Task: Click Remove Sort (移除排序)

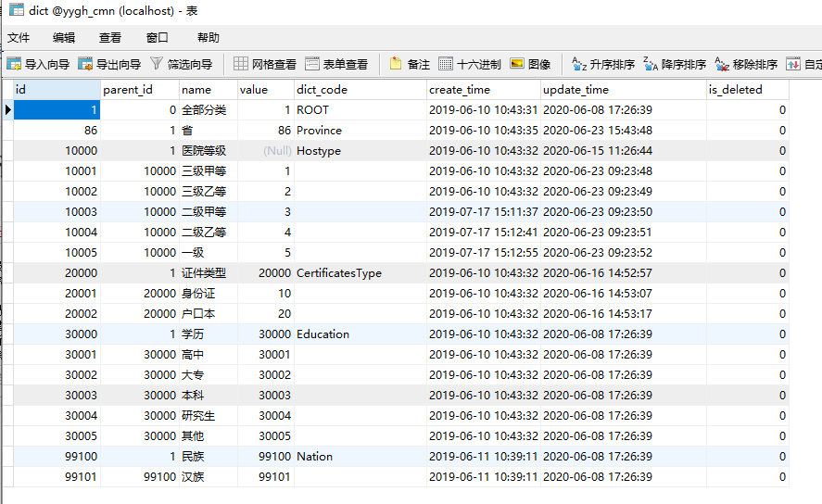Action: 746,64
